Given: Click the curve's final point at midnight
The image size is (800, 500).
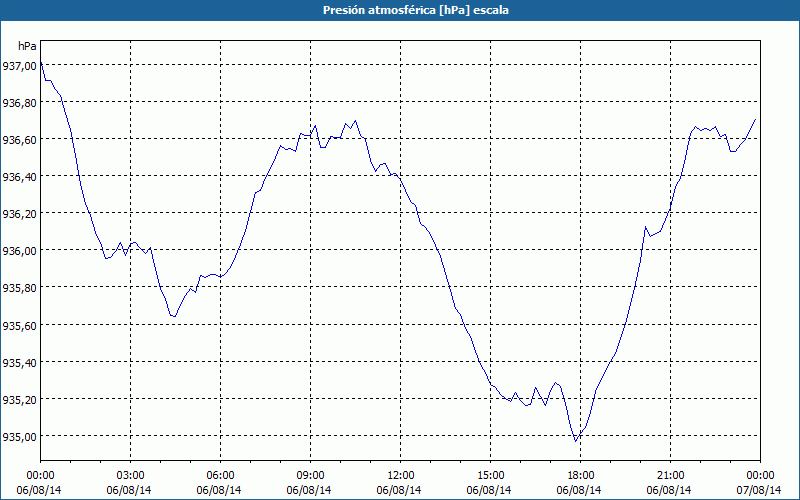Looking at the screenshot, I should (755, 119).
